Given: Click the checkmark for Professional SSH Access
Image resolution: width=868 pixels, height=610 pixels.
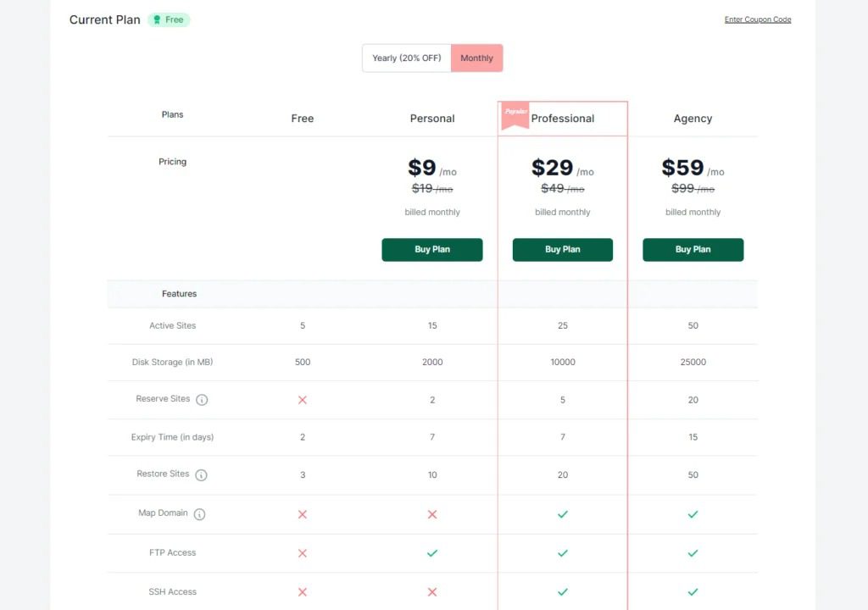Looking at the screenshot, I should [x=563, y=591].
